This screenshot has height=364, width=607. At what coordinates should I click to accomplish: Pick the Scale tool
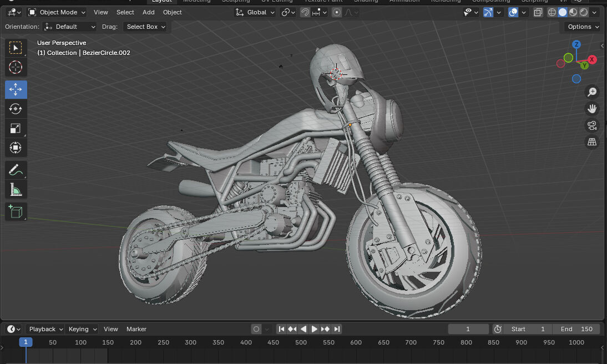point(16,128)
